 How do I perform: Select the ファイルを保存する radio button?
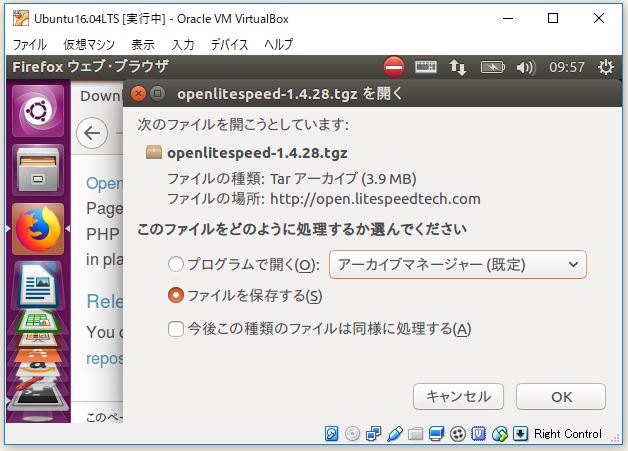coord(176,296)
